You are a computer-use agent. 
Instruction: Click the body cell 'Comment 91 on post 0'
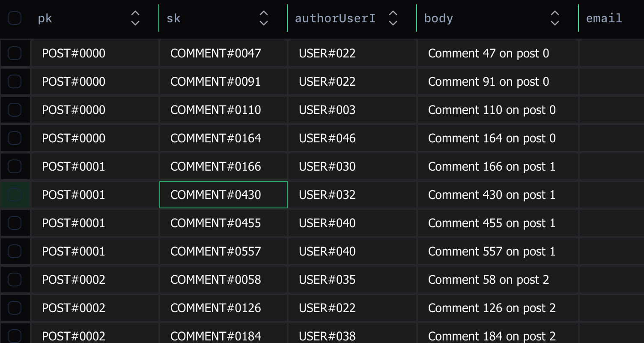pyautogui.click(x=498, y=81)
